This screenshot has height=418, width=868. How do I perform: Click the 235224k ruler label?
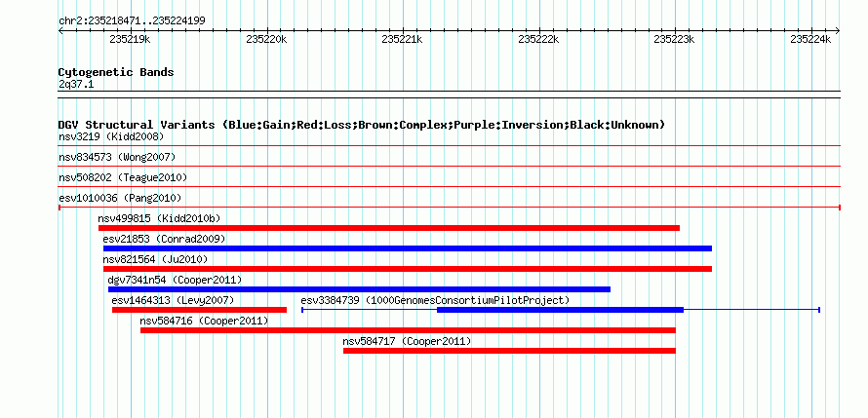click(x=810, y=40)
